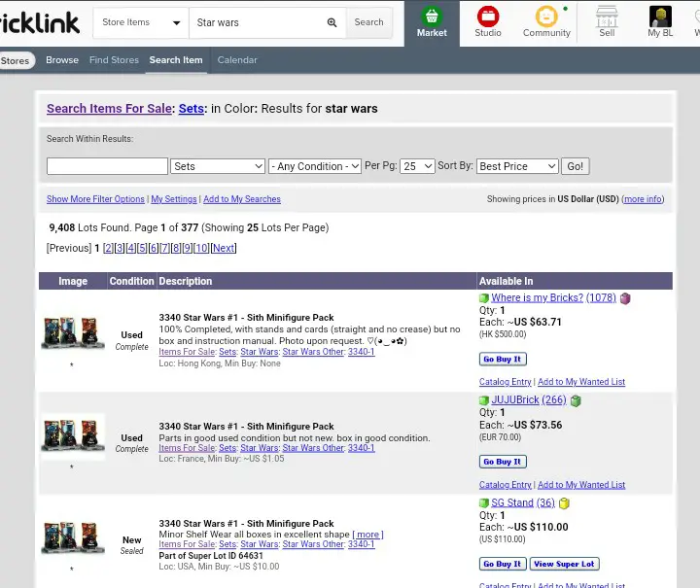This screenshot has width=700, height=588.
Task: Add Where is my Bricks? listing to Wanted List
Action: point(581,382)
